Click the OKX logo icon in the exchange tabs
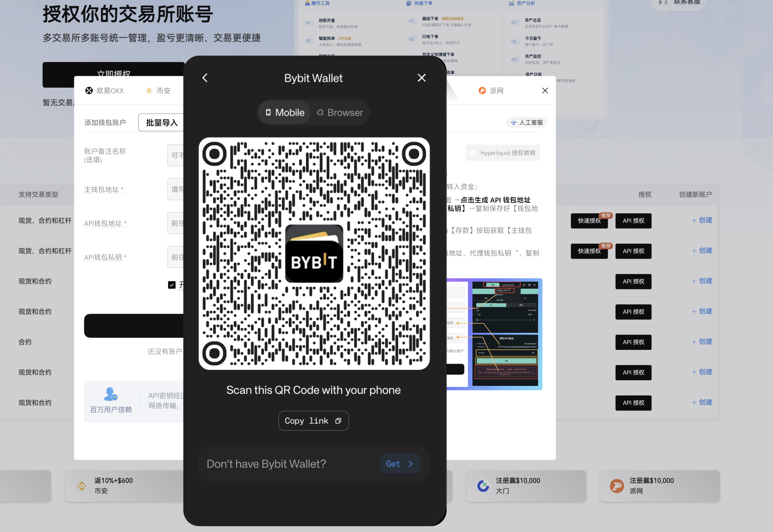 89,91
